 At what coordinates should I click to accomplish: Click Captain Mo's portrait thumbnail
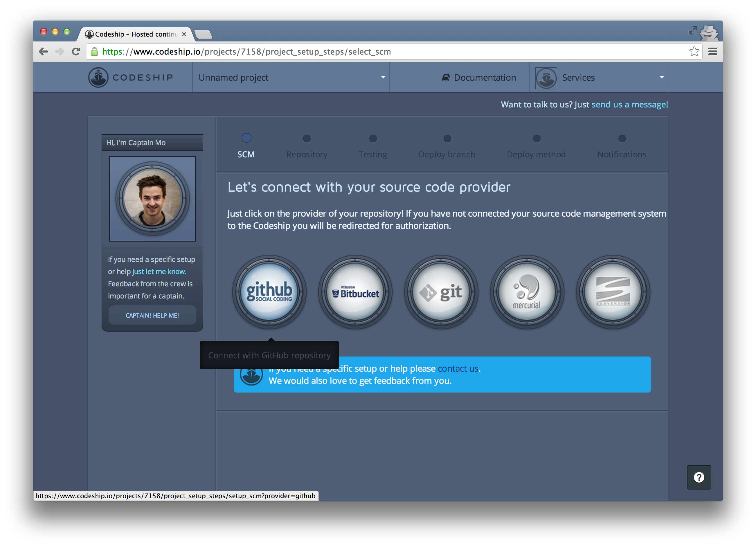[152, 199]
